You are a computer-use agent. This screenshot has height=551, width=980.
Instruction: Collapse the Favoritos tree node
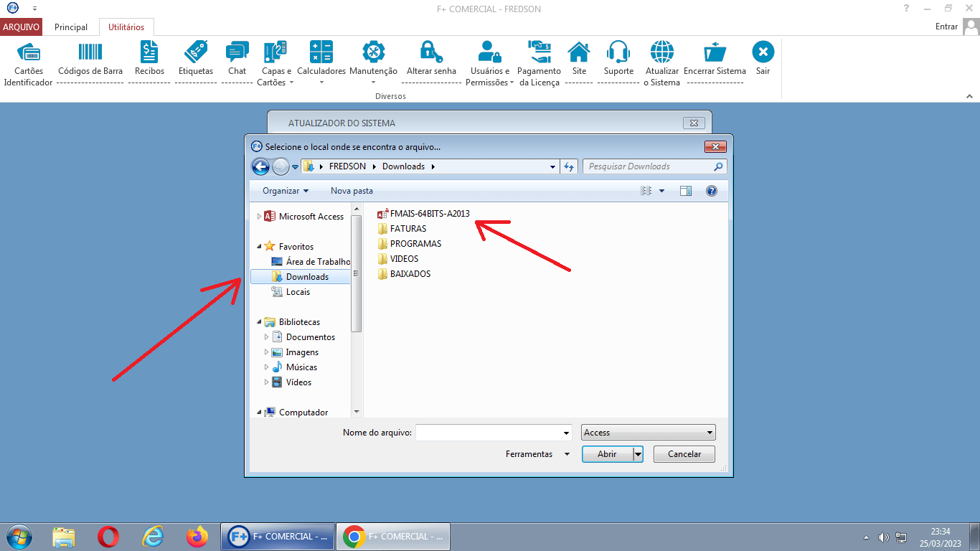pyautogui.click(x=259, y=247)
